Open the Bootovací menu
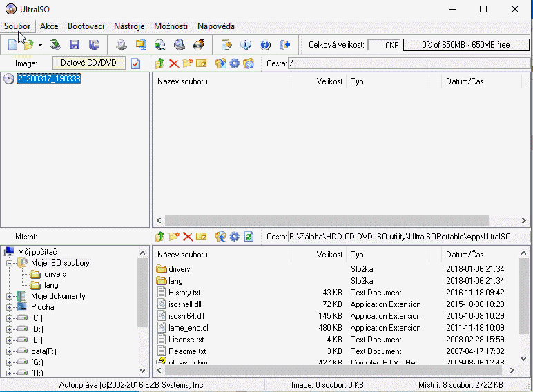The image size is (533, 392). [86, 26]
